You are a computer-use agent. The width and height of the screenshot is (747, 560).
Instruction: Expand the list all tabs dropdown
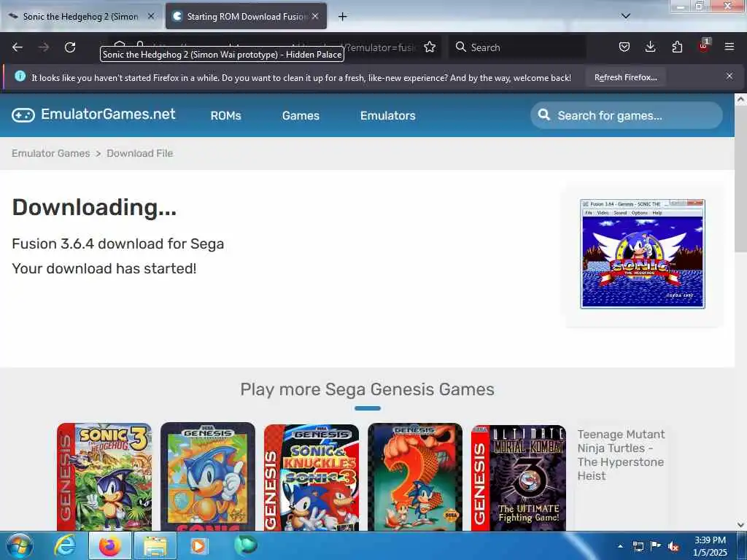(x=626, y=16)
